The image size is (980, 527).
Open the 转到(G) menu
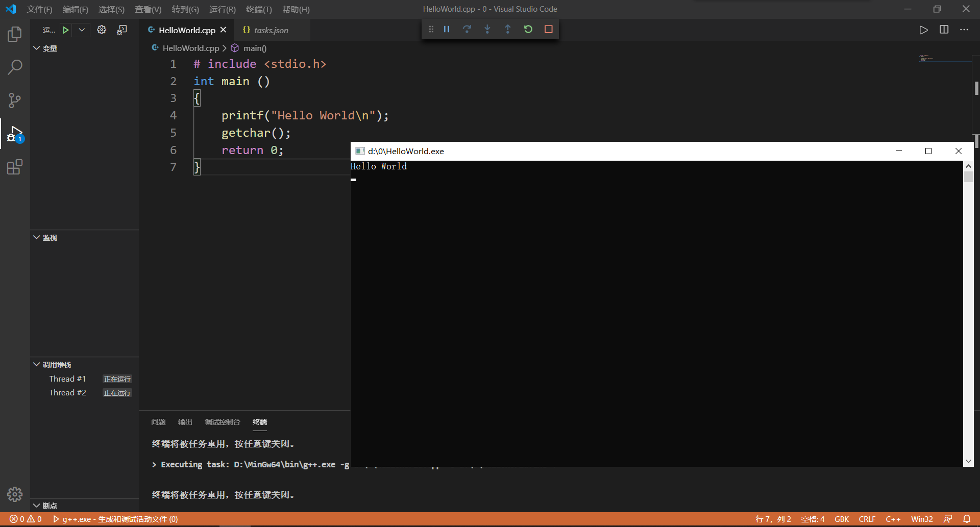click(185, 9)
